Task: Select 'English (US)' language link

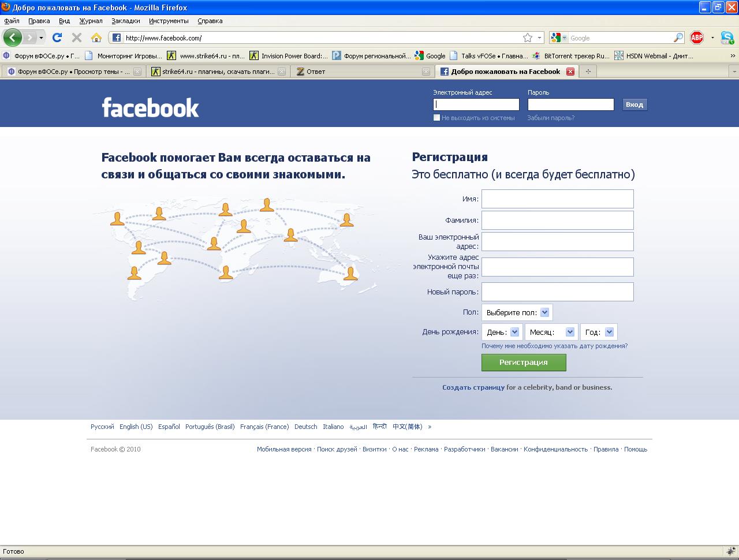Action: tap(136, 427)
